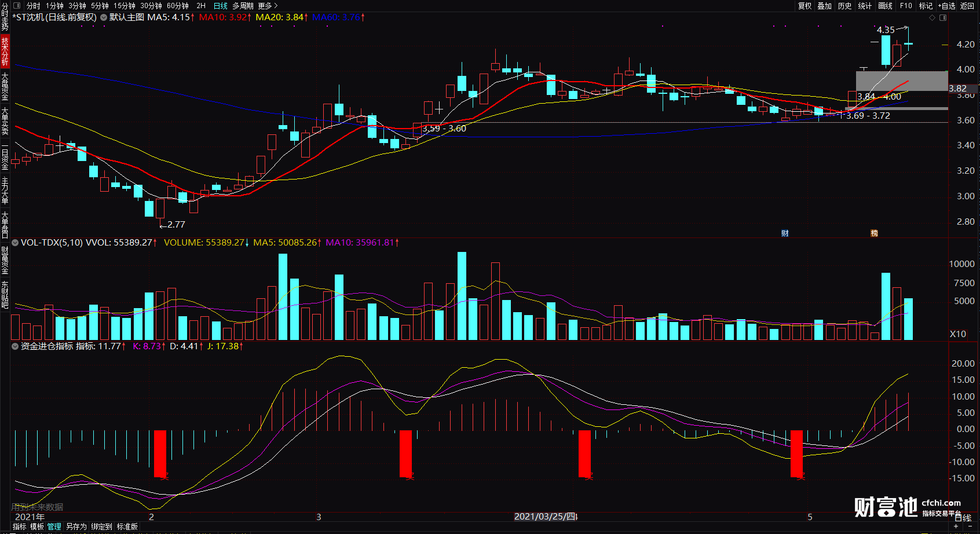Open the 财 marker on the price chart
The width and height of the screenshot is (980, 534).
pos(785,233)
